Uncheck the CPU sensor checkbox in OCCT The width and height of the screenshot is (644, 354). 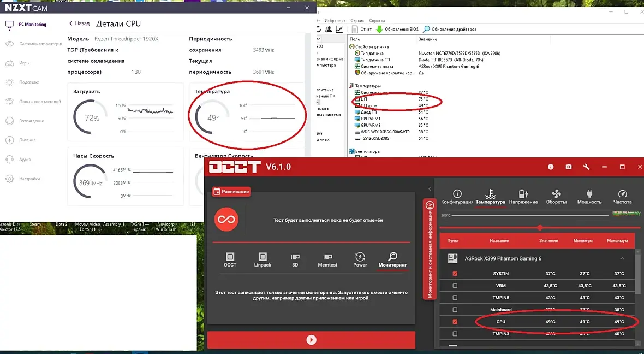[x=455, y=322]
